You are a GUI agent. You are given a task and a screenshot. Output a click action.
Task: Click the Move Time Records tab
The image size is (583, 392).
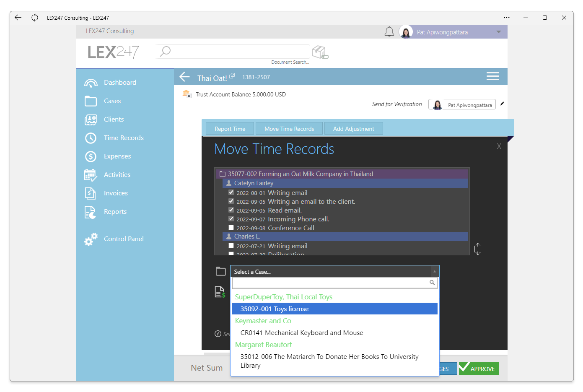[x=289, y=129]
